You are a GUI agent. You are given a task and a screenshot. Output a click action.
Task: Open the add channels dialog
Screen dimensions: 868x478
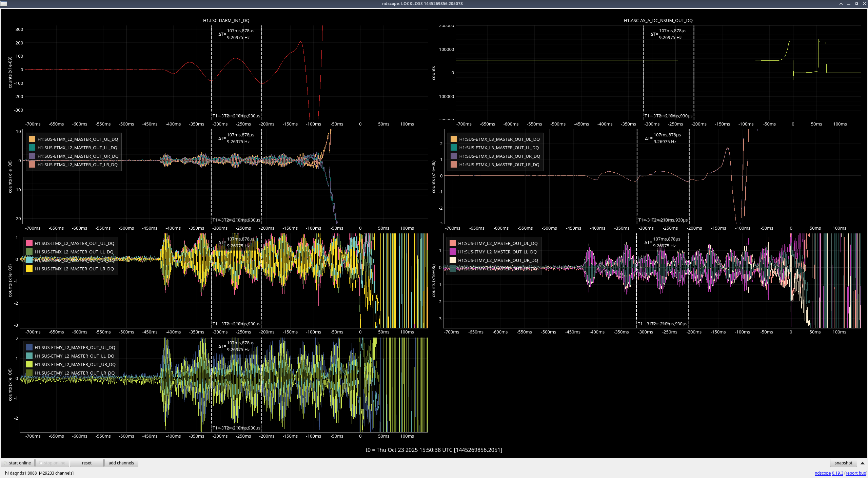click(121, 463)
